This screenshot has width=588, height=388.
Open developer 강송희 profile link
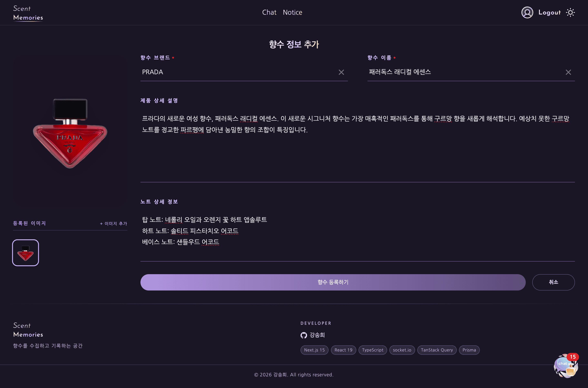click(317, 335)
